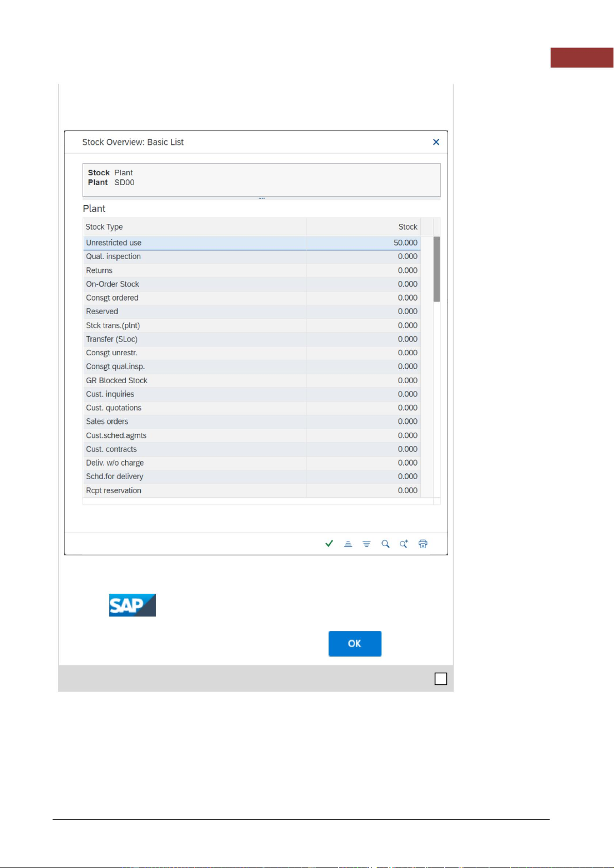Click the Sort Ascending icon

[x=348, y=544]
